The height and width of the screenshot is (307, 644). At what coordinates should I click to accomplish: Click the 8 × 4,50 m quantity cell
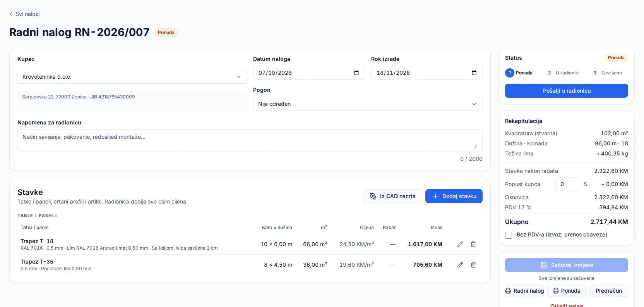click(x=278, y=265)
